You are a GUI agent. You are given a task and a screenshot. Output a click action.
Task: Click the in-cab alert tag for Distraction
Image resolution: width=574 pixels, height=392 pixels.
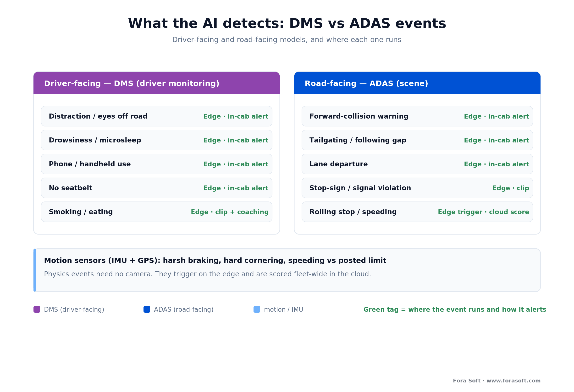pyautogui.click(x=236, y=116)
